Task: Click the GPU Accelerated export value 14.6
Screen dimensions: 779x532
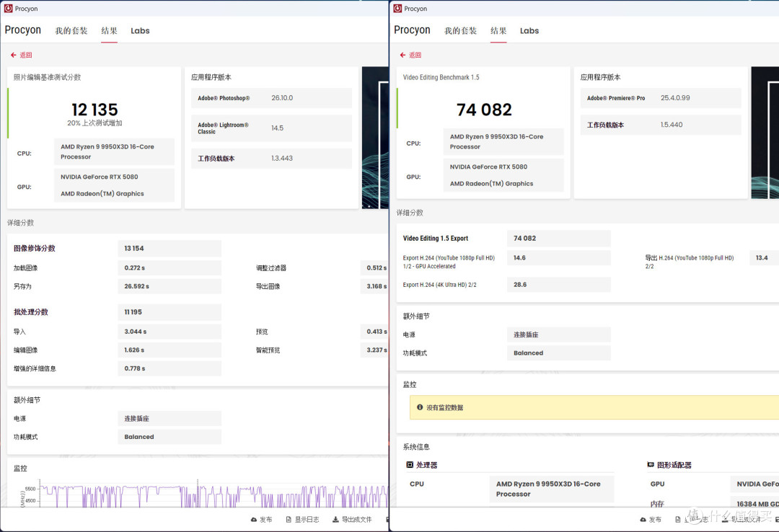Action: [559, 258]
